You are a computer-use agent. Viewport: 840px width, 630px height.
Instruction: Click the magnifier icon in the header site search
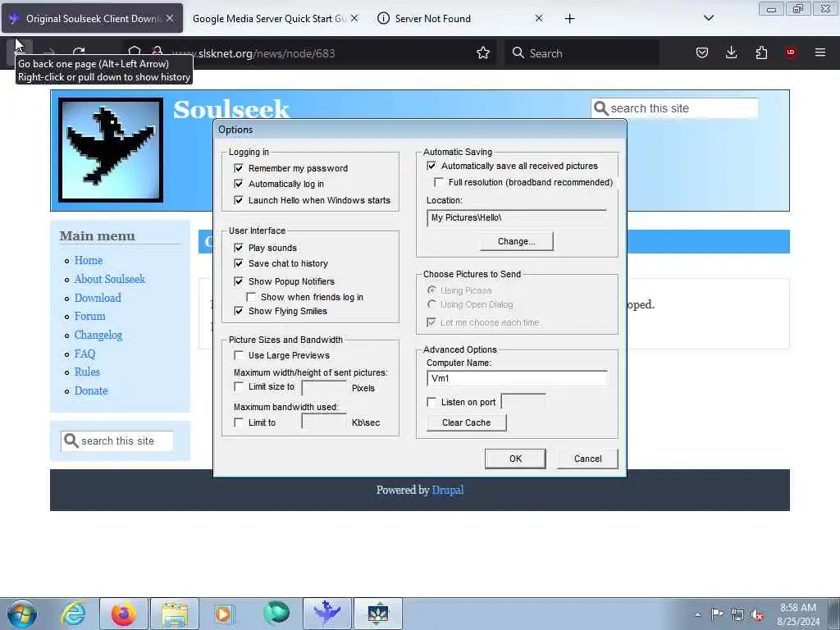pos(601,108)
